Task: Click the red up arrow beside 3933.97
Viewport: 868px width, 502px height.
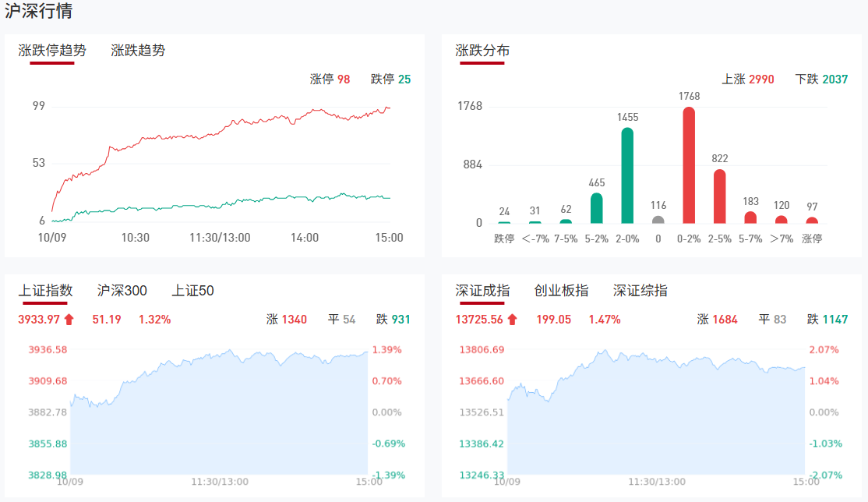Action: 69,319
